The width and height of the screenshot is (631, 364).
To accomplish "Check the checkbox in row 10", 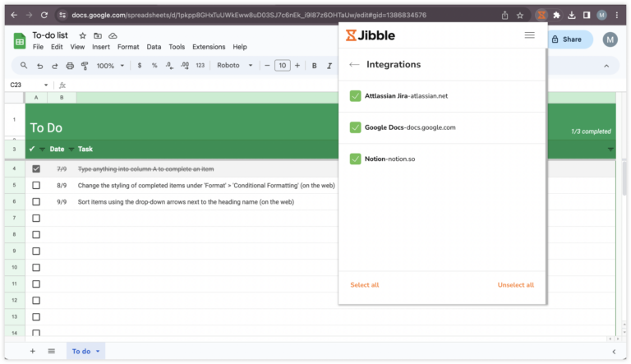I will 36,267.
